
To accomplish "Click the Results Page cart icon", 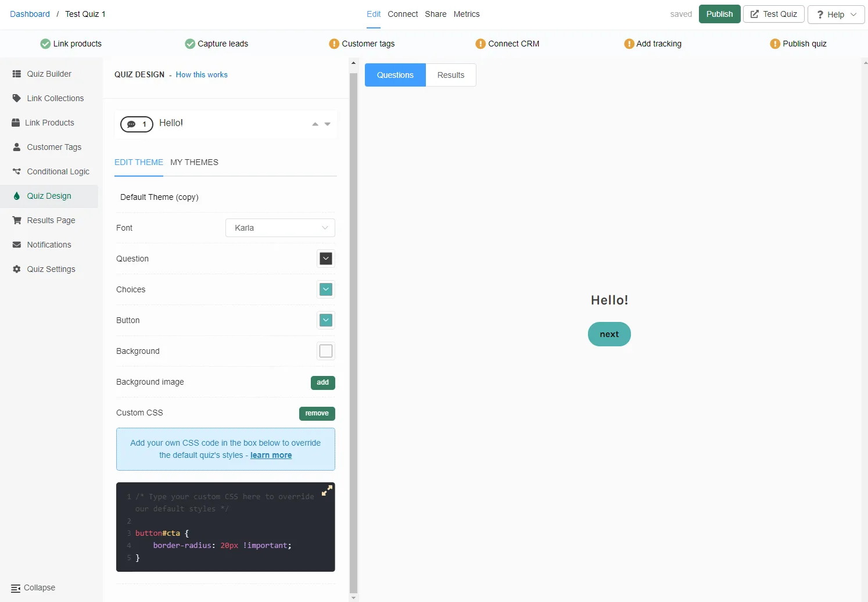I will click(x=17, y=220).
